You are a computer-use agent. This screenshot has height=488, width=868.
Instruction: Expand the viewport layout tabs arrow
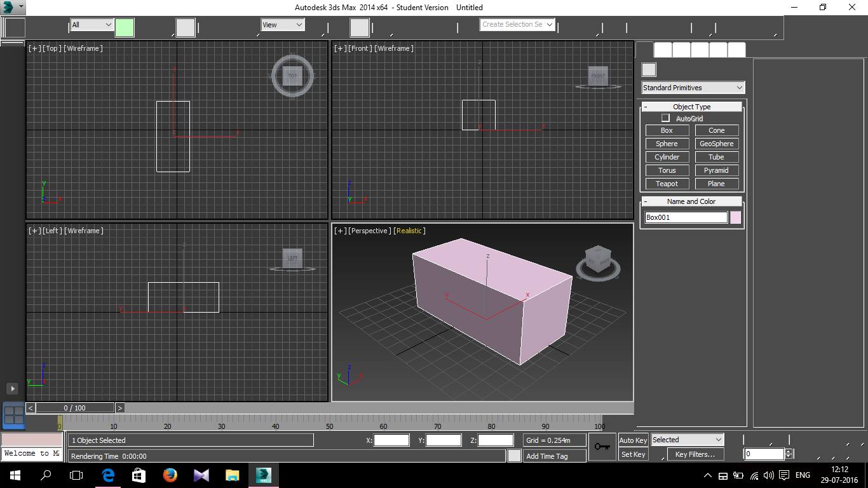(12, 388)
